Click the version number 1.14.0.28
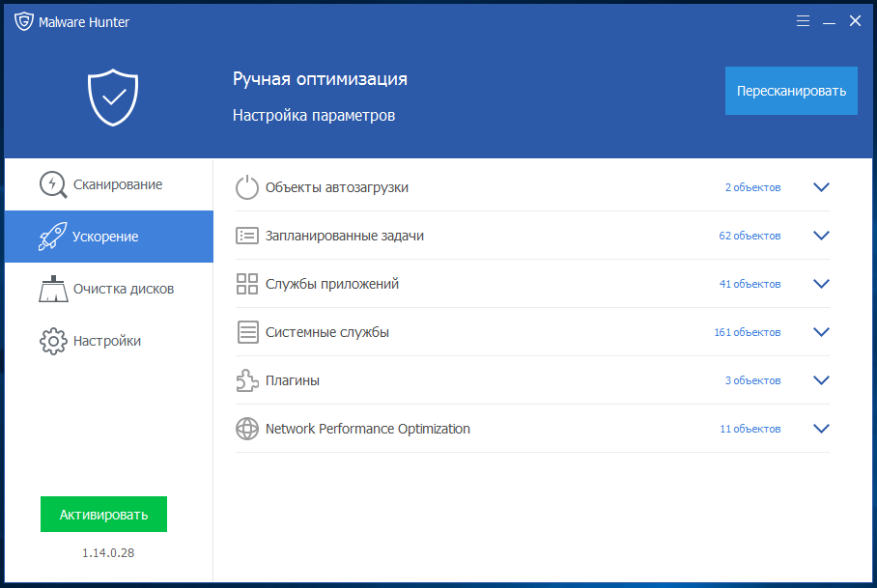Image resolution: width=877 pixels, height=588 pixels. coord(108,553)
